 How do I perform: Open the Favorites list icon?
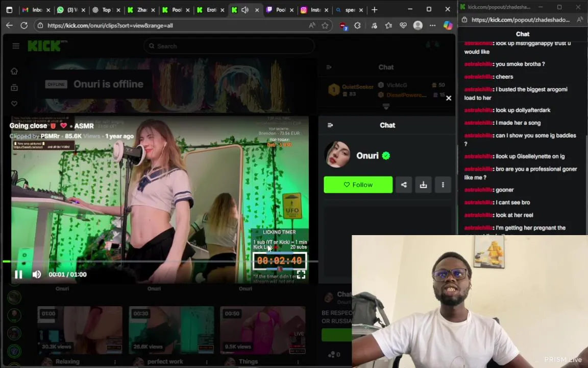pos(388,25)
